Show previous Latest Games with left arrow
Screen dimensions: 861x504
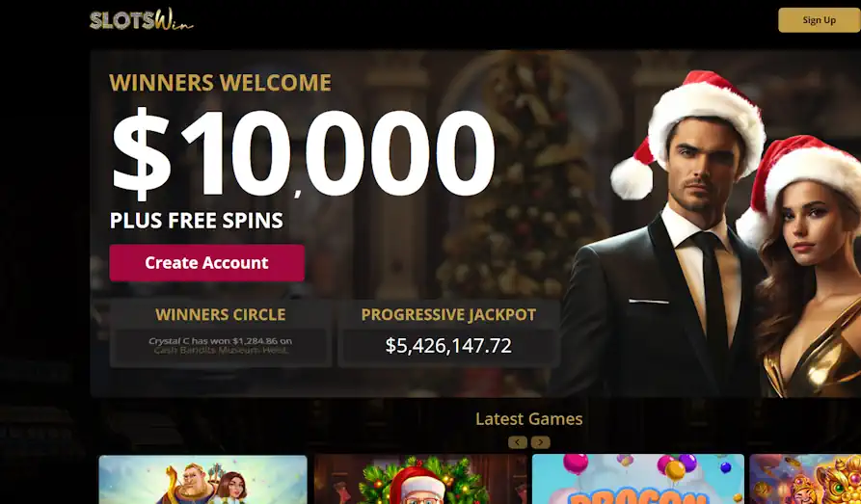coord(517,442)
